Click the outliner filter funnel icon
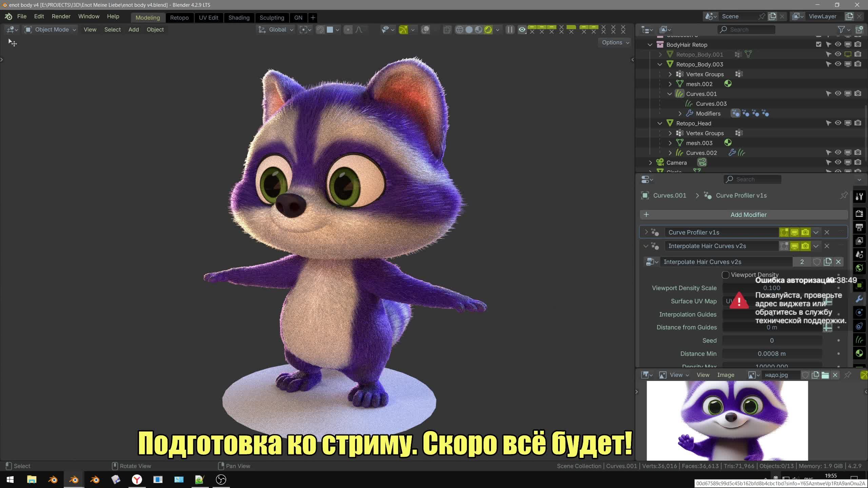868x488 pixels. (x=841, y=30)
